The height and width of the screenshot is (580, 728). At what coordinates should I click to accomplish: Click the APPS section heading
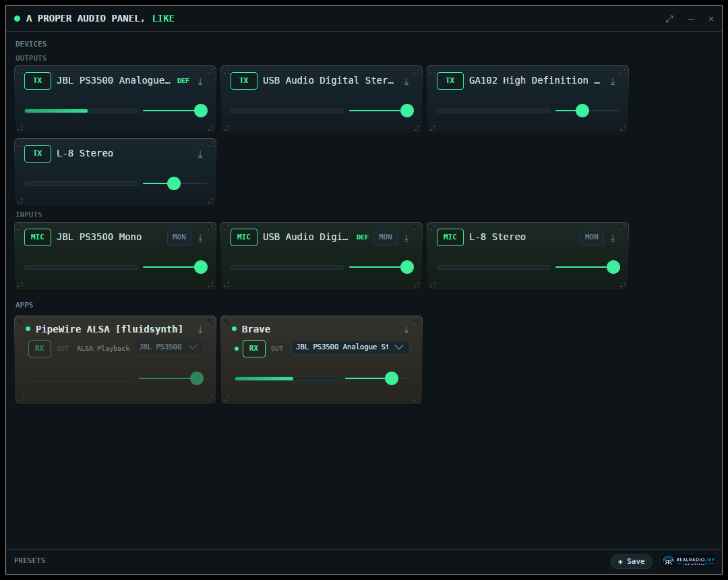(x=24, y=305)
